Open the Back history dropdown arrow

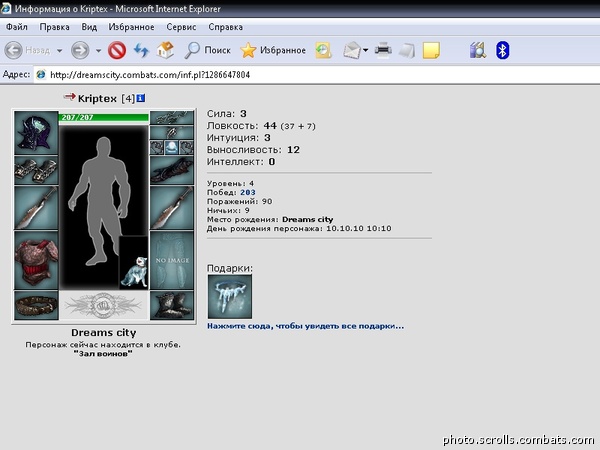click(60, 51)
